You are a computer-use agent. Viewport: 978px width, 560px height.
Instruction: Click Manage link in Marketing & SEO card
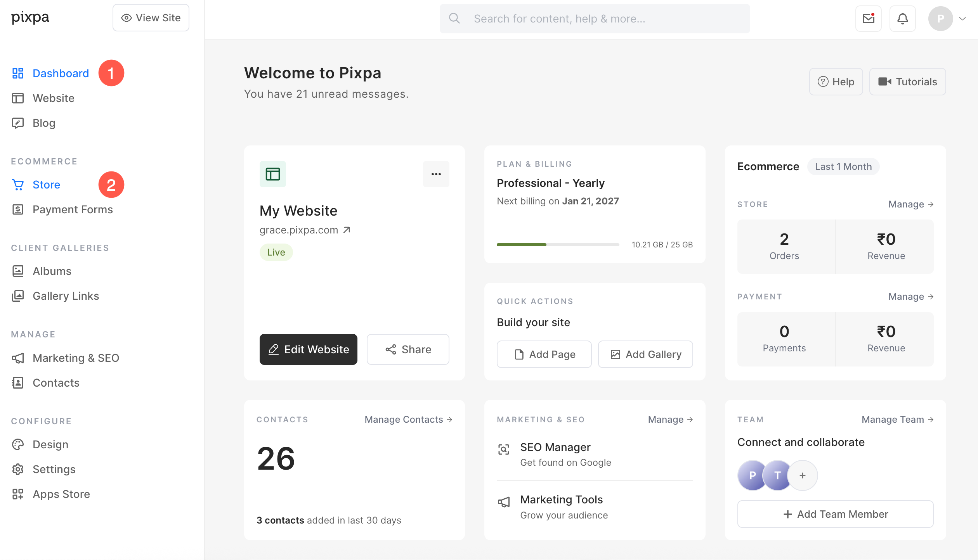coord(670,420)
